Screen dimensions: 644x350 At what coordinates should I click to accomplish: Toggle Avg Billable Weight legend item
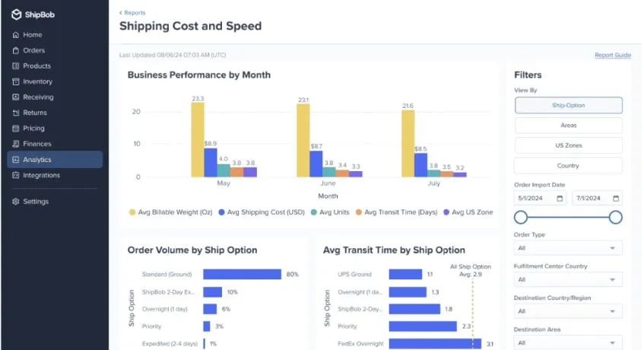[x=171, y=212]
